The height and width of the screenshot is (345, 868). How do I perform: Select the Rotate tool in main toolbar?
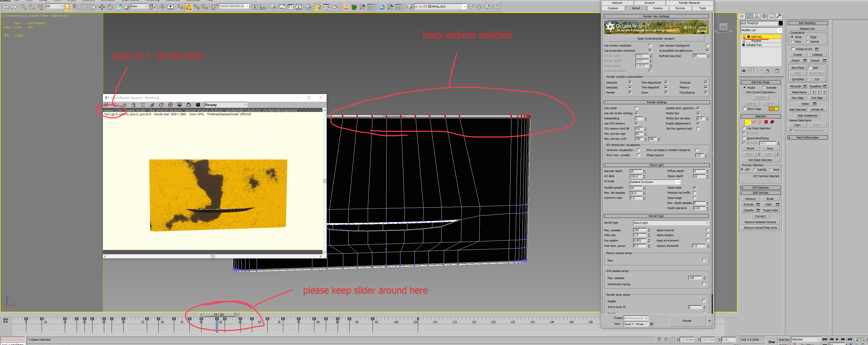(110, 7)
